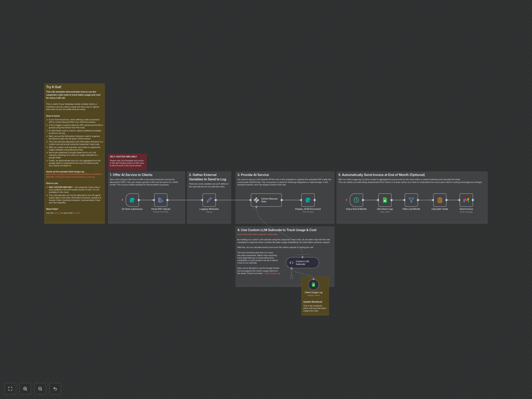Zoom out on the workflow canvas
The image size is (532, 399).
point(40,389)
